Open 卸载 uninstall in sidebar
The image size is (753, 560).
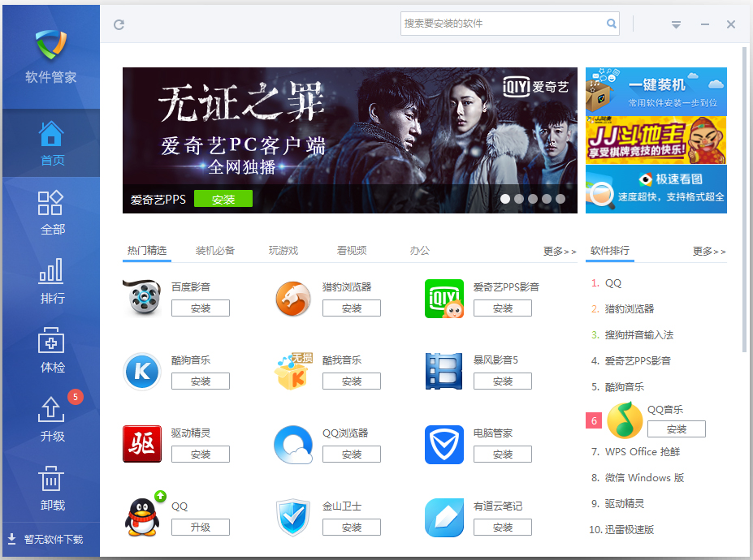click(x=51, y=489)
